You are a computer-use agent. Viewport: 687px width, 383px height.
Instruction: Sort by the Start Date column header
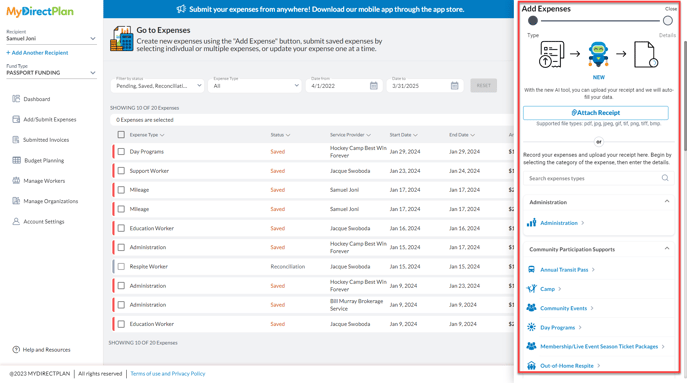[404, 135]
